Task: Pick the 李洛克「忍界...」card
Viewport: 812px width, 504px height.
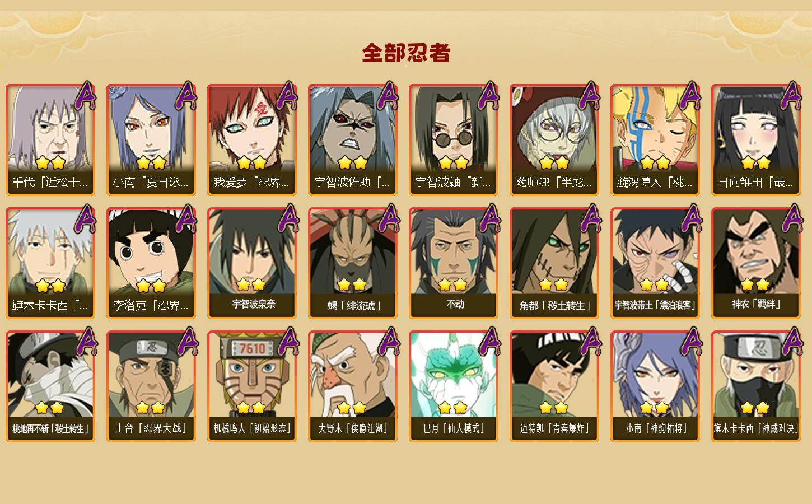Action: point(151,263)
